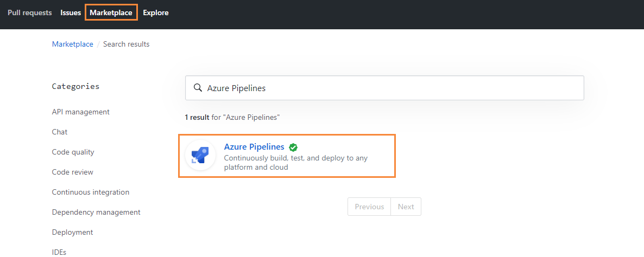The height and width of the screenshot is (257, 644).
Task: Open the Azure Pipelines result title link
Action: coord(254,147)
